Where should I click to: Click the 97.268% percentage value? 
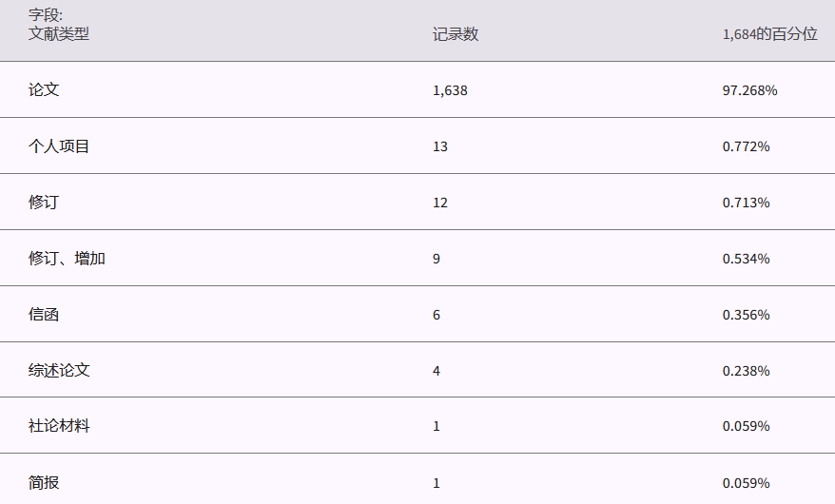coord(749,90)
